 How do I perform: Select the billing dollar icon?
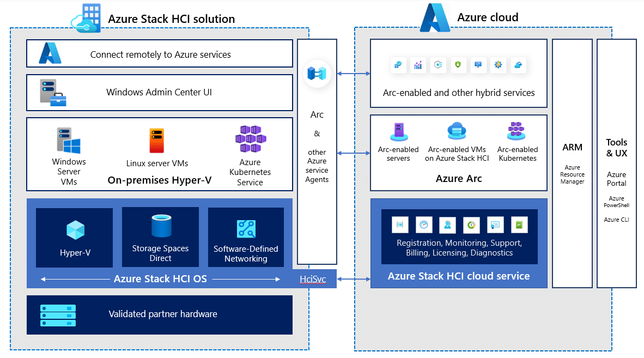point(472,225)
